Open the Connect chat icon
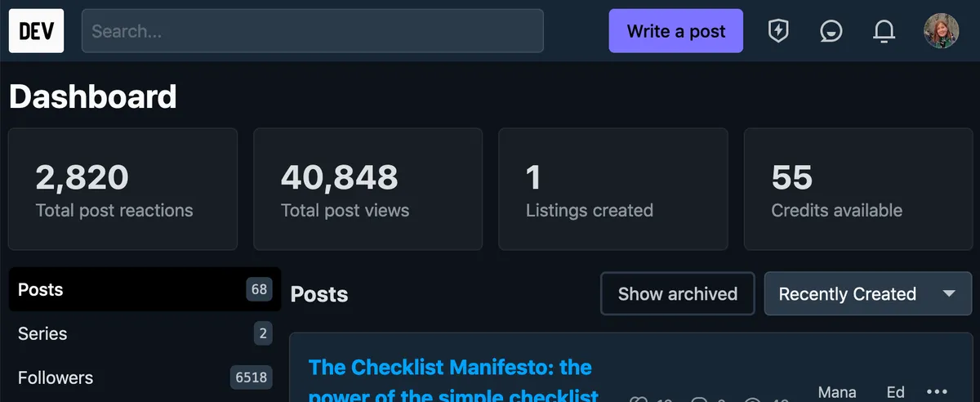This screenshot has height=402, width=980. click(831, 31)
